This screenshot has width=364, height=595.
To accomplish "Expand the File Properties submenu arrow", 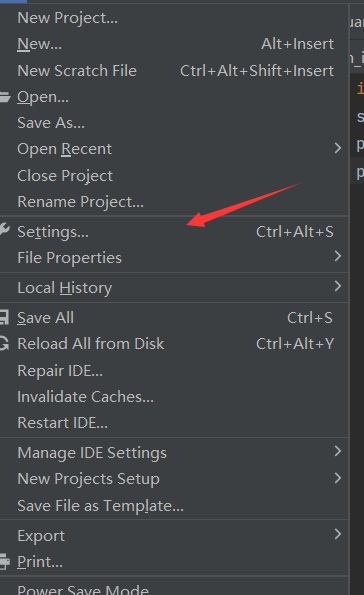I will tap(337, 256).
